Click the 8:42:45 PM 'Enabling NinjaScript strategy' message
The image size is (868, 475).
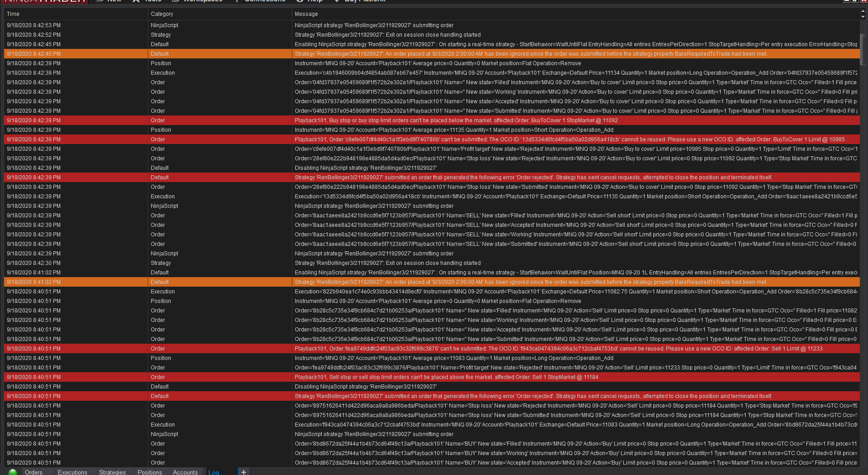click(576, 44)
